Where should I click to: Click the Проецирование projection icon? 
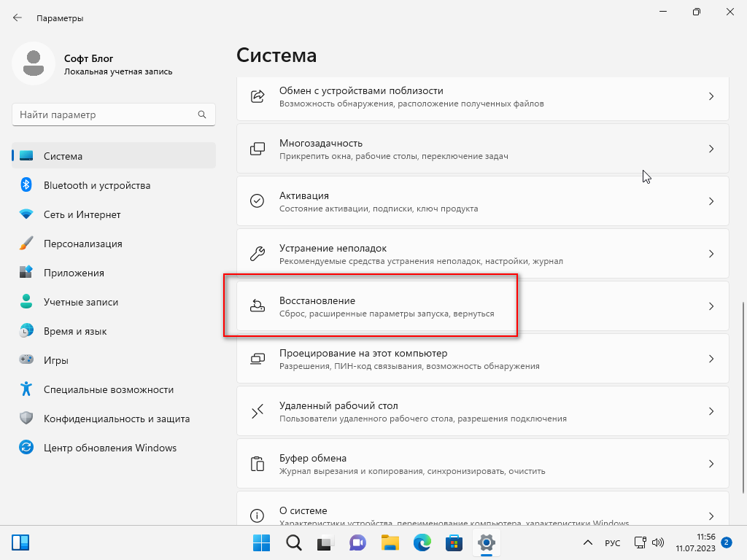click(x=258, y=359)
